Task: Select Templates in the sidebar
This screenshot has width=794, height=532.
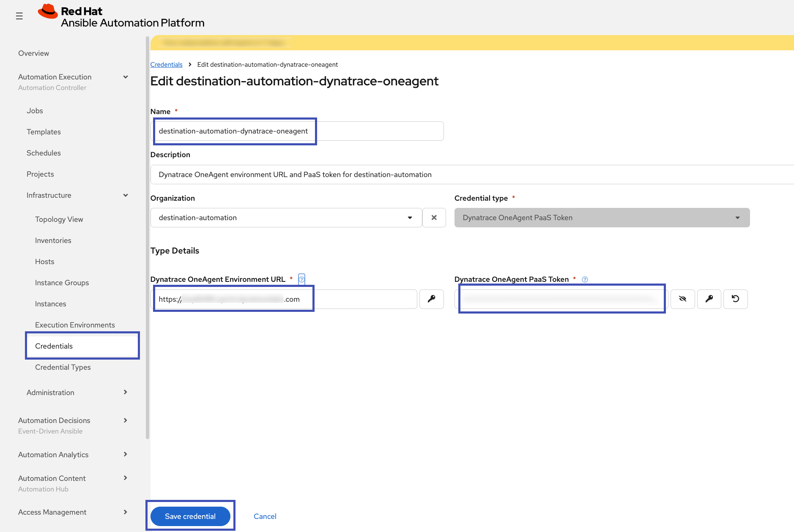Action: [44, 131]
